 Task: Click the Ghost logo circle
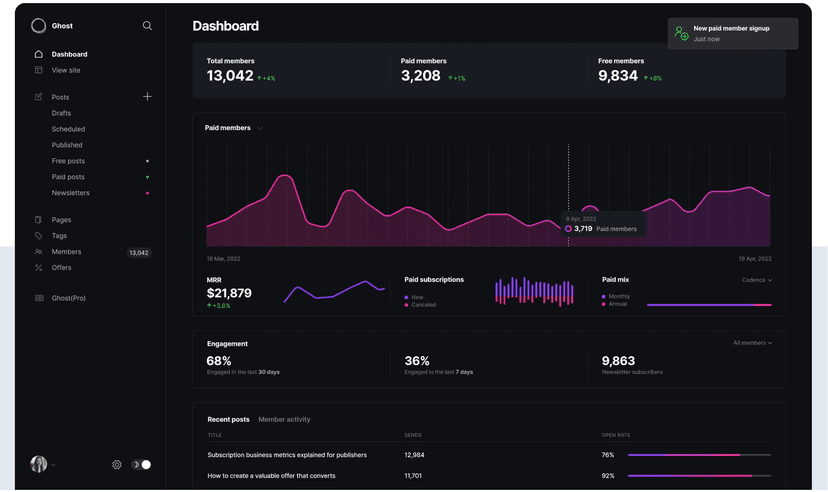[x=39, y=25]
